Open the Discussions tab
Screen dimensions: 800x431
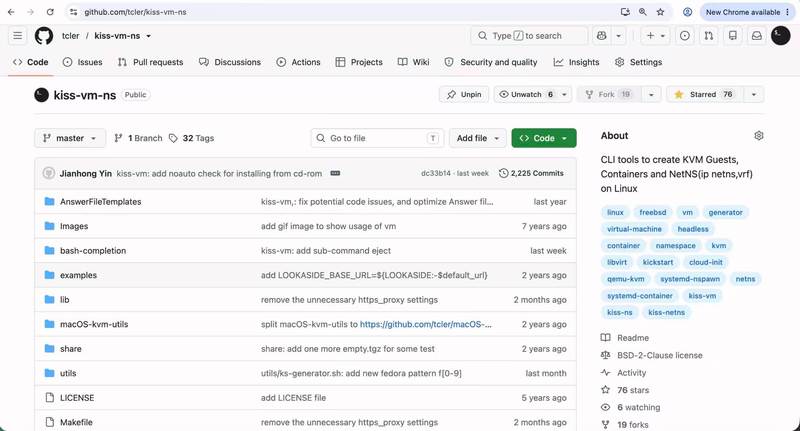click(230, 62)
